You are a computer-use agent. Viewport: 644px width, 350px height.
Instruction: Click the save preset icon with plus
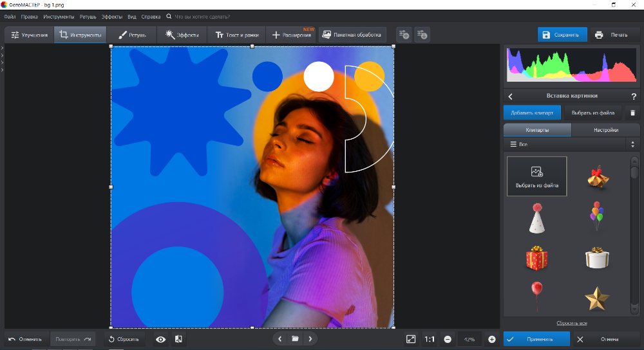[x=404, y=35]
